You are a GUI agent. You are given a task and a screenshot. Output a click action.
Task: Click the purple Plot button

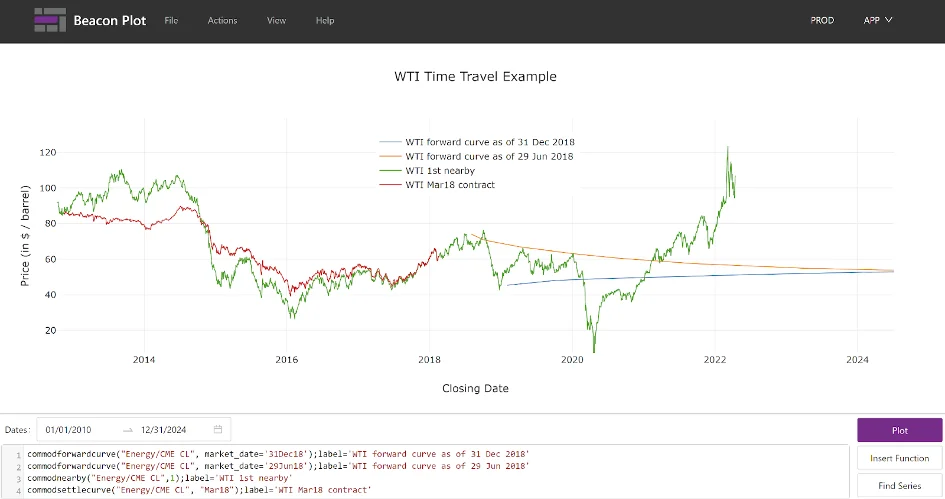899,430
